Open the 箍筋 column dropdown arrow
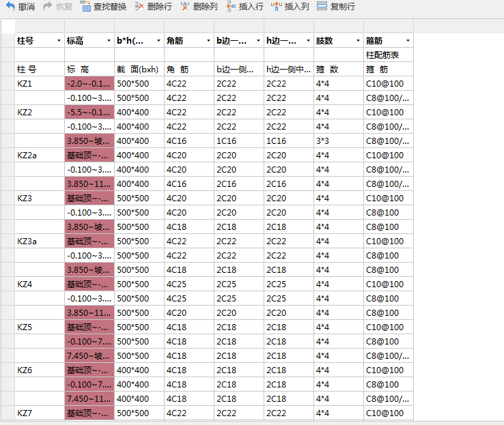Viewport: 504px width, 425px height. (x=408, y=41)
